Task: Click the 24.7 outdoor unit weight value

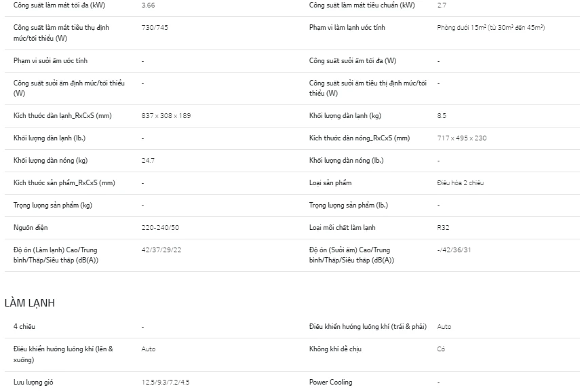Action: click(x=148, y=161)
